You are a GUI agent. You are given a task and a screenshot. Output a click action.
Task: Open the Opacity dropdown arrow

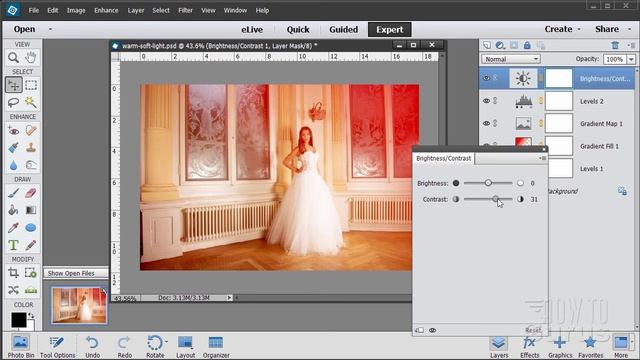click(x=631, y=60)
